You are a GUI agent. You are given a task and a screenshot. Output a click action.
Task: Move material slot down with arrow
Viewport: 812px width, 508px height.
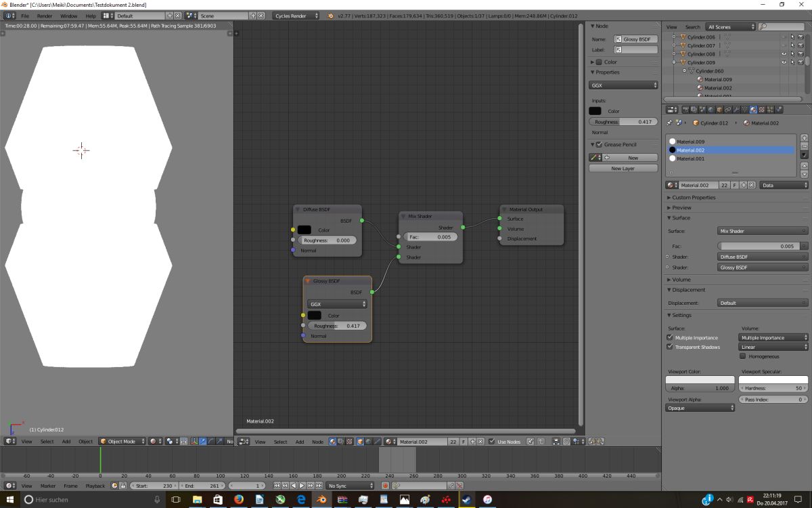(x=804, y=175)
